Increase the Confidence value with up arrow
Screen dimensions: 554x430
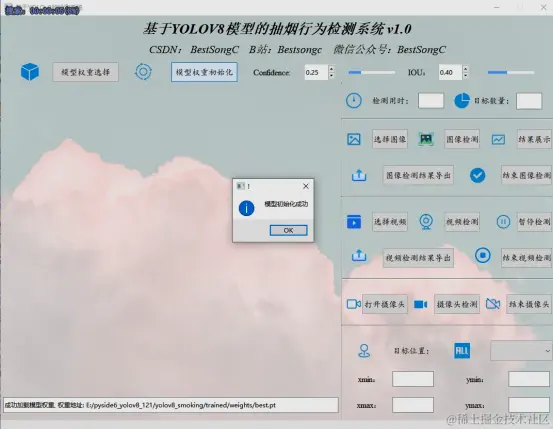click(x=331, y=69)
